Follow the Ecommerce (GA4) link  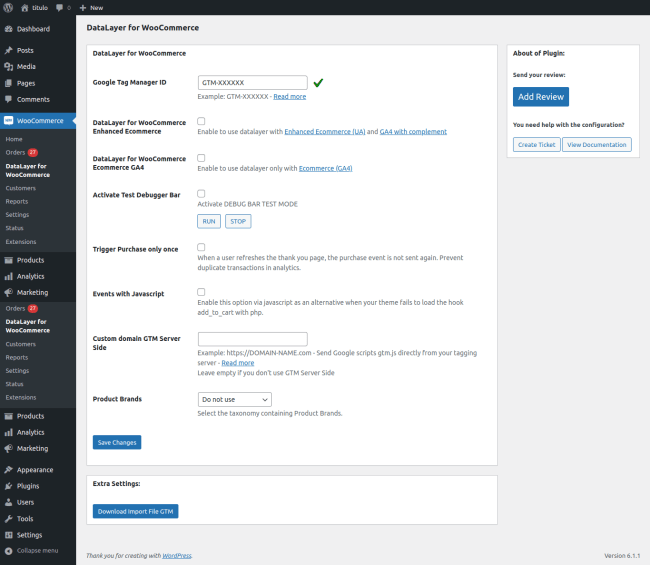pyautogui.click(x=325, y=168)
